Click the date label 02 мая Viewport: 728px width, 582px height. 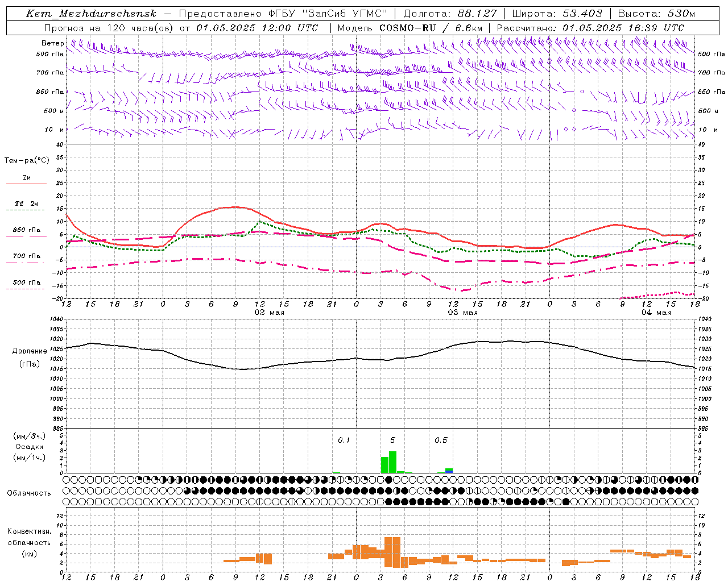pyautogui.click(x=269, y=313)
